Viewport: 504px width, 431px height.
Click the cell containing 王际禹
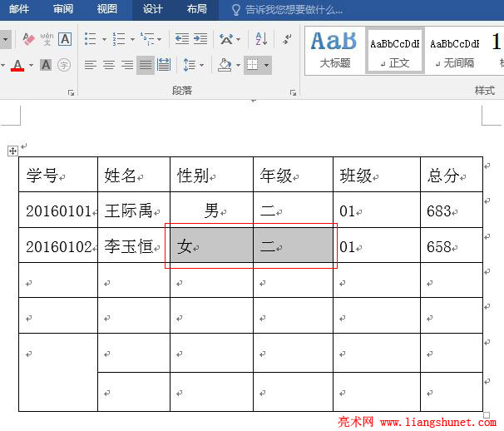pyautogui.click(x=134, y=210)
